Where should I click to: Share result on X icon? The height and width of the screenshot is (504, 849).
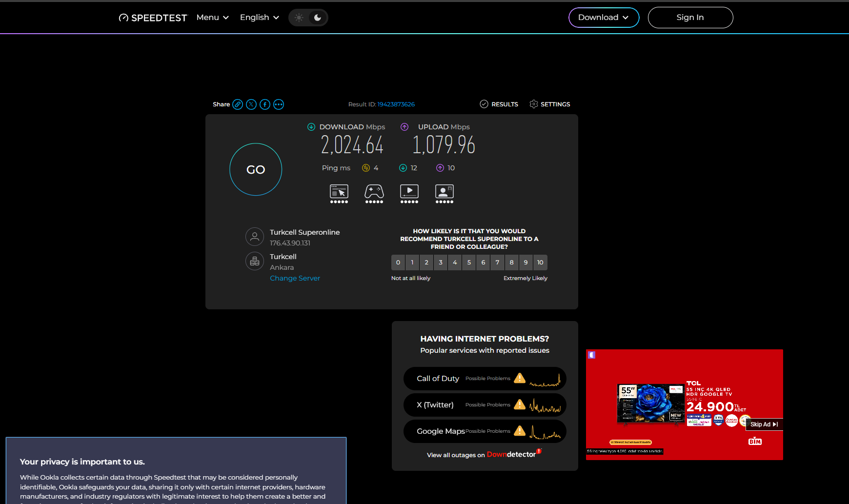(251, 104)
